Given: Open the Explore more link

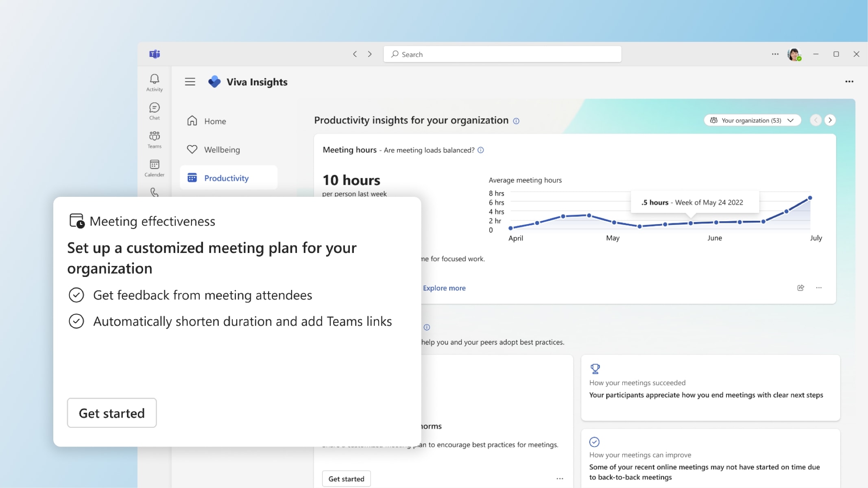Looking at the screenshot, I should [x=444, y=288].
